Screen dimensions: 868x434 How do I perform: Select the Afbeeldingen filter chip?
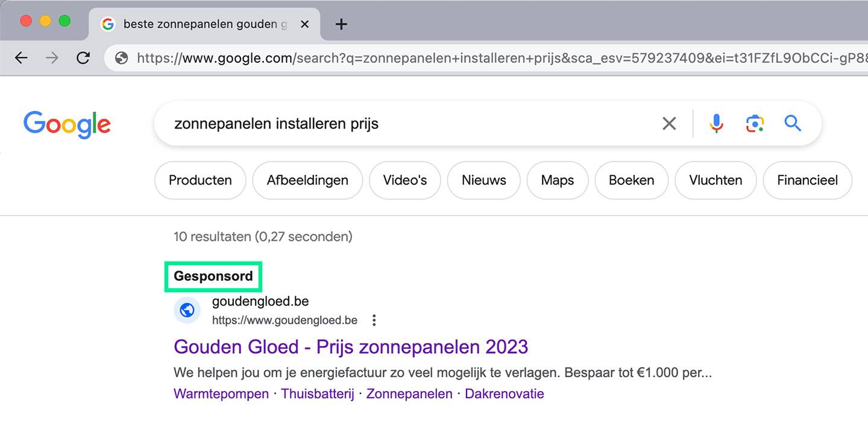pos(307,180)
